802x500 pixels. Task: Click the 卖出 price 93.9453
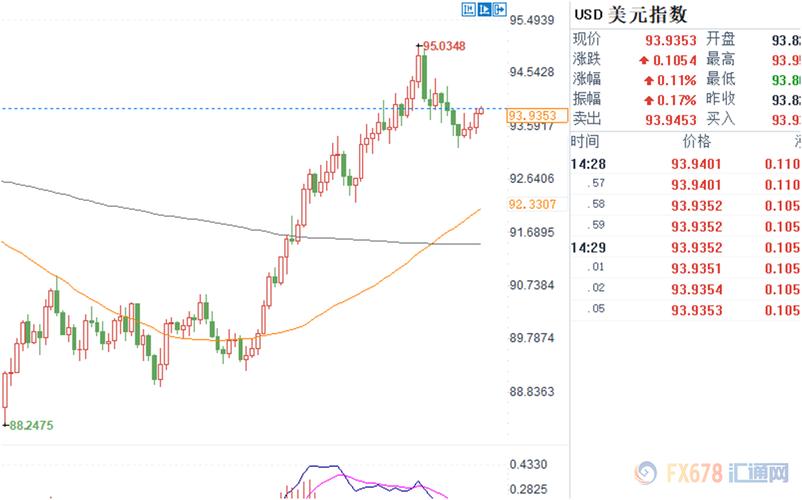tap(670, 119)
